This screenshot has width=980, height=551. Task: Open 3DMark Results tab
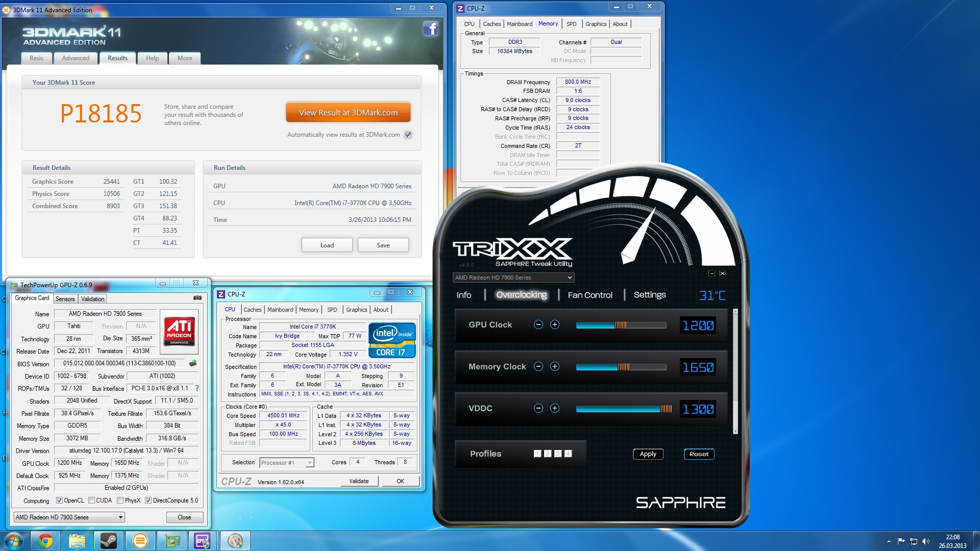pyautogui.click(x=117, y=58)
